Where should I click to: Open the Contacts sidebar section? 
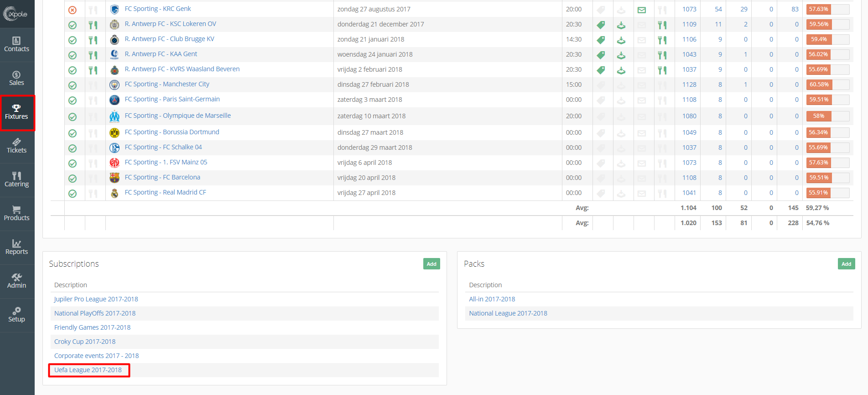pyautogui.click(x=17, y=45)
